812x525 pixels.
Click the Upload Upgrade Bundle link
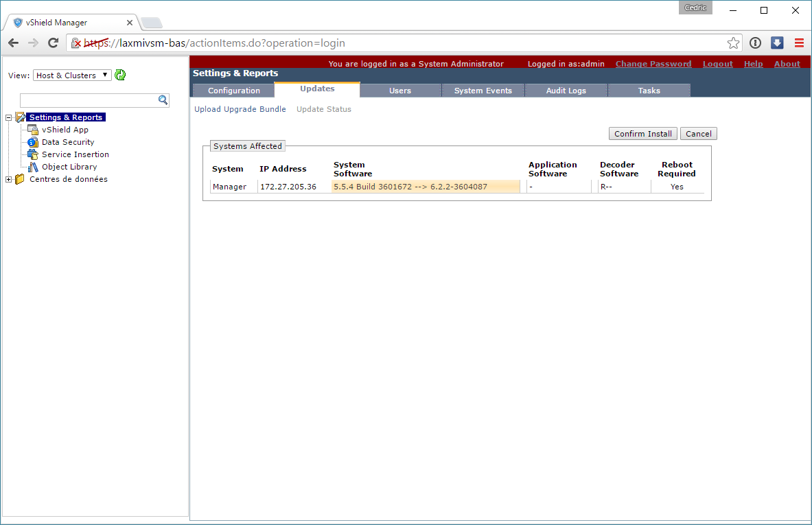pyautogui.click(x=240, y=109)
